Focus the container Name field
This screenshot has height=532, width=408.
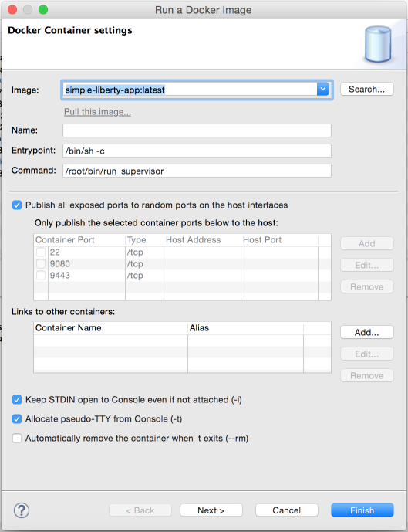[x=197, y=130]
